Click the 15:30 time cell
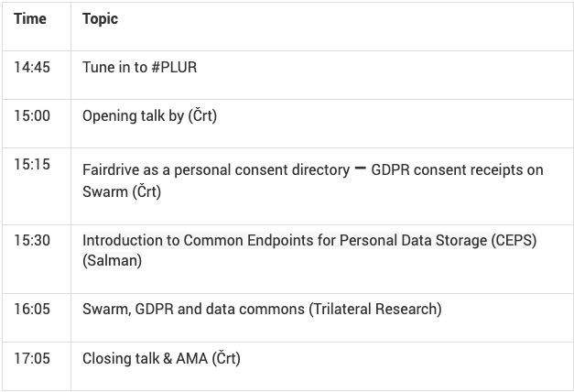Screen dimensions: 574x392 (32, 241)
